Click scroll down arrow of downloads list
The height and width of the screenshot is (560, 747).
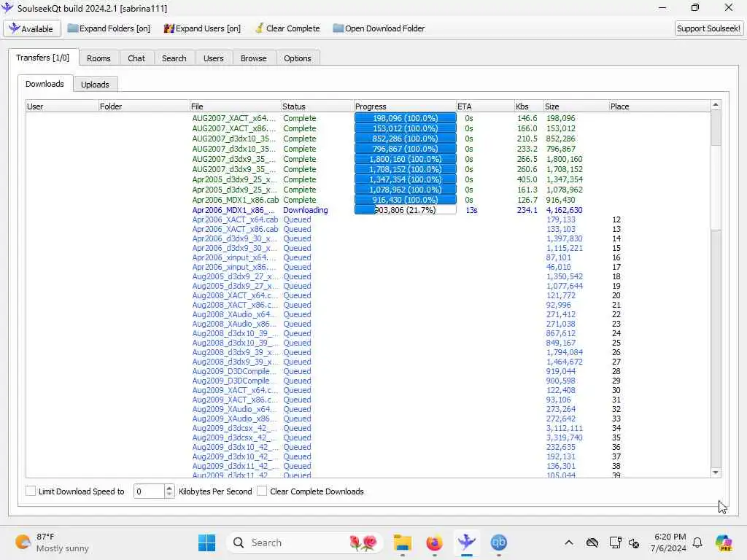pyautogui.click(x=716, y=472)
